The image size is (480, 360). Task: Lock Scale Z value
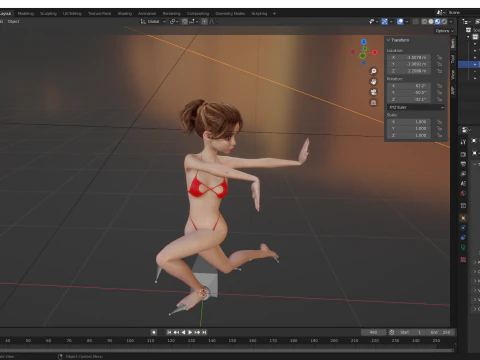(x=439, y=135)
